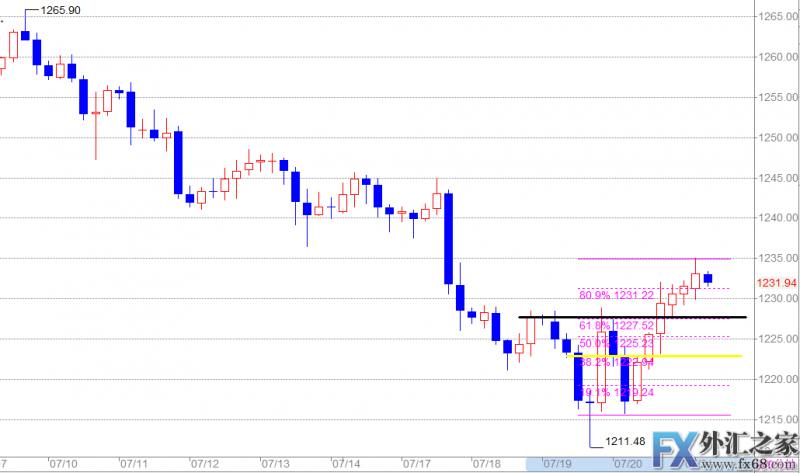Click the 1265.90 high price label
The image size is (800, 473).
(x=60, y=10)
